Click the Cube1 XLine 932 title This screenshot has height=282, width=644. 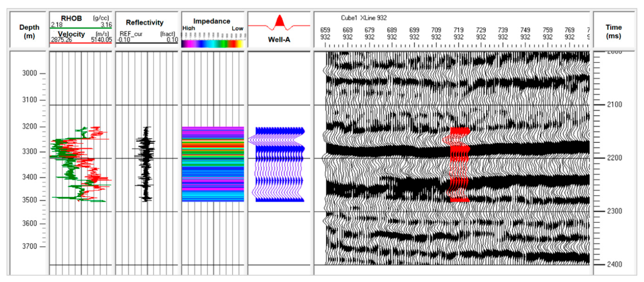[364, 18]
